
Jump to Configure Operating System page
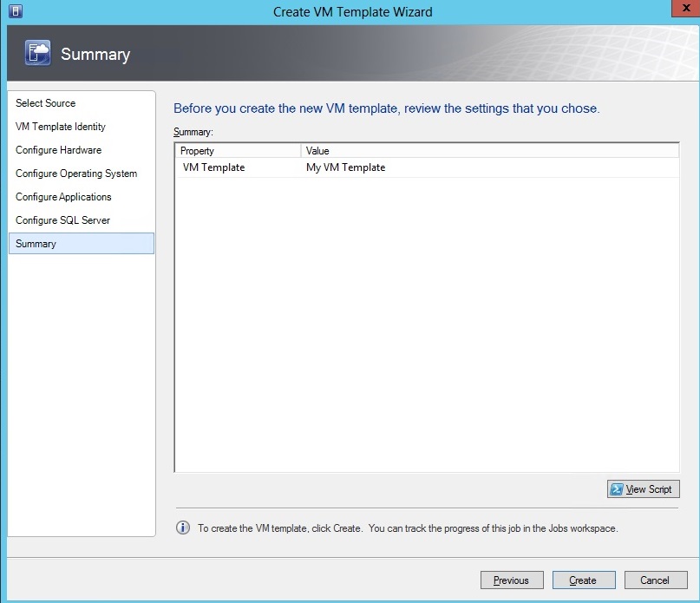coord(76,174)
